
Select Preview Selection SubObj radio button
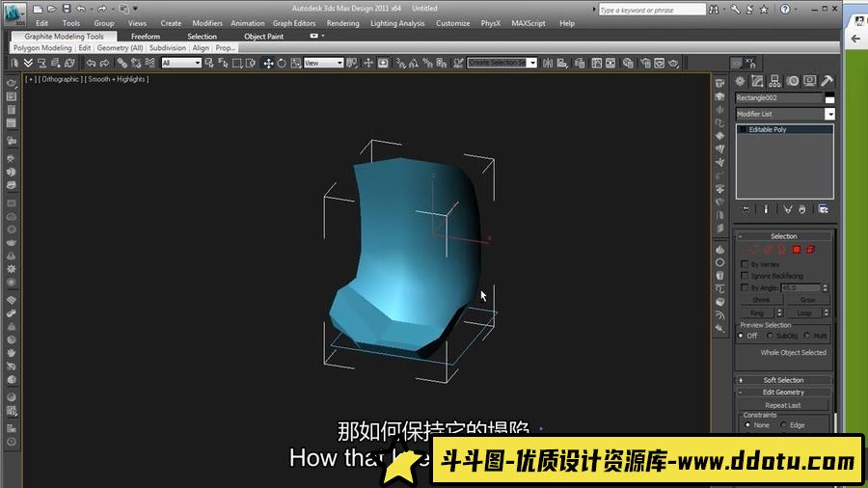[770, 336]
